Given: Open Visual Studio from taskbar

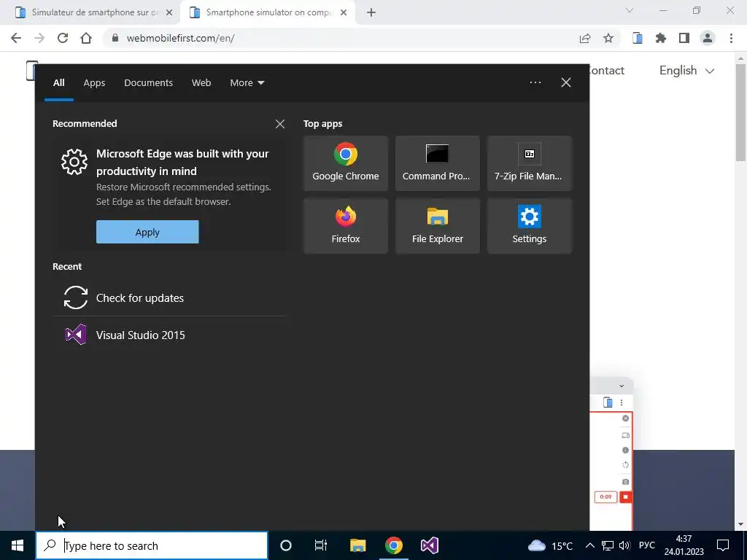Looking at the screenshot, I should point(429,545).
